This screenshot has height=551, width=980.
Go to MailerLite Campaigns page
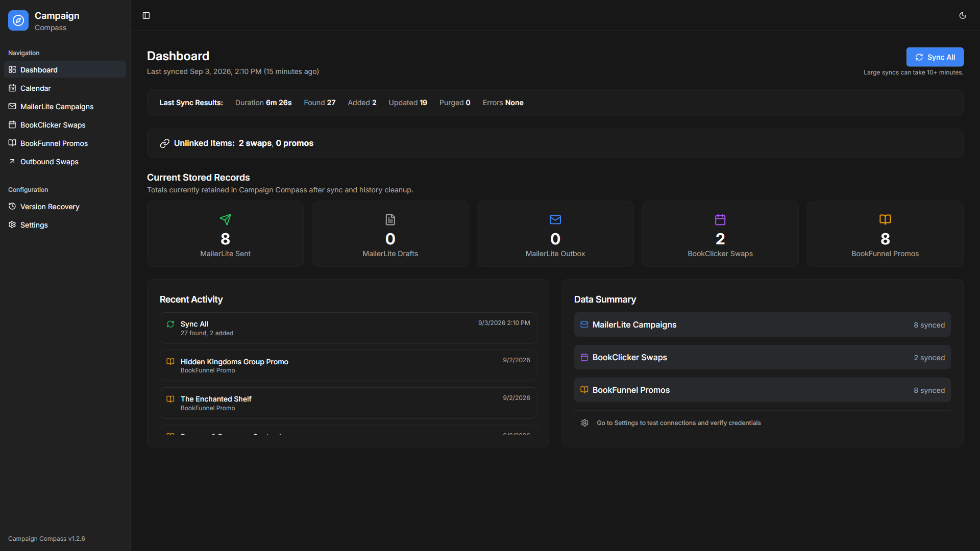click(65, 106)
